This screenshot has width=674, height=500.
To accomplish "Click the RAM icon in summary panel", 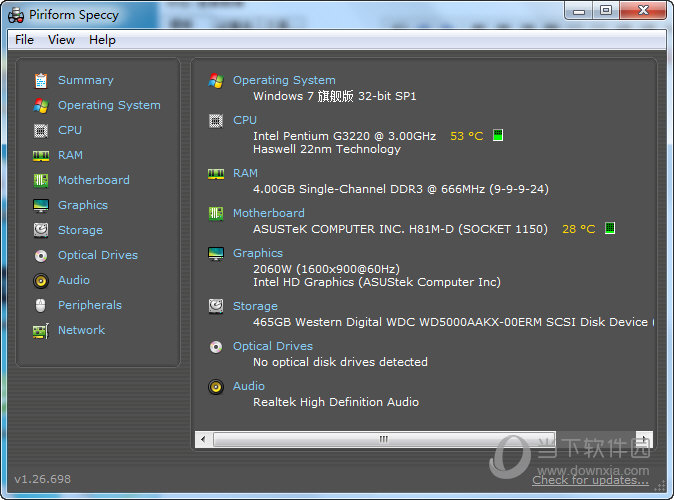I will (x=216, y=174).
